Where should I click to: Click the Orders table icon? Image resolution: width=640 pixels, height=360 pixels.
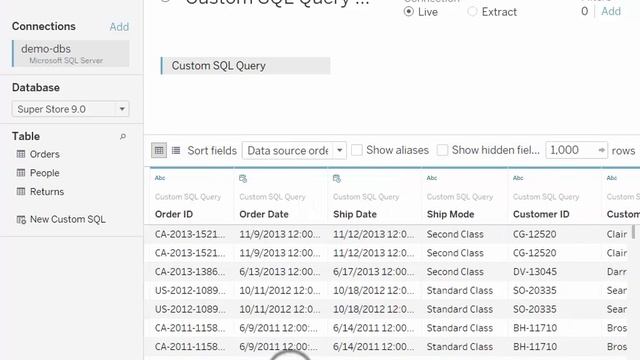tap(21, 154)
